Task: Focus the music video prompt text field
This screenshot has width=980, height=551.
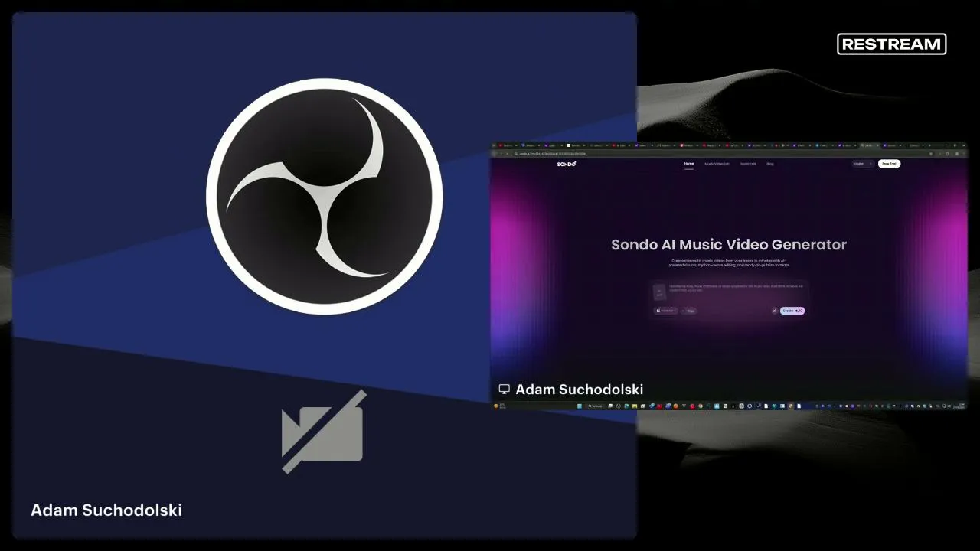Action: [735, 290]
